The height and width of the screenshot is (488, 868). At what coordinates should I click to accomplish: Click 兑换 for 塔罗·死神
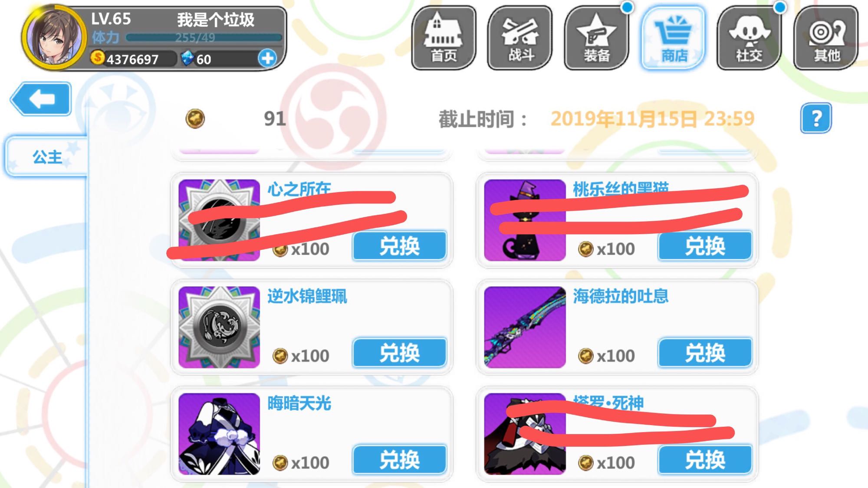[x=705, y=459]
